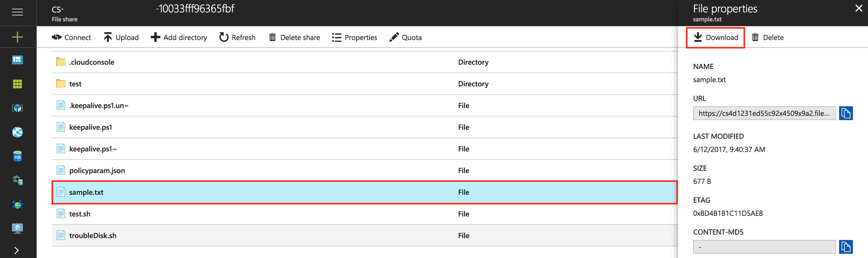Open Virtual machines monitor icon
The width and height of the screenshot is (868, 258).
pos(17,228)
